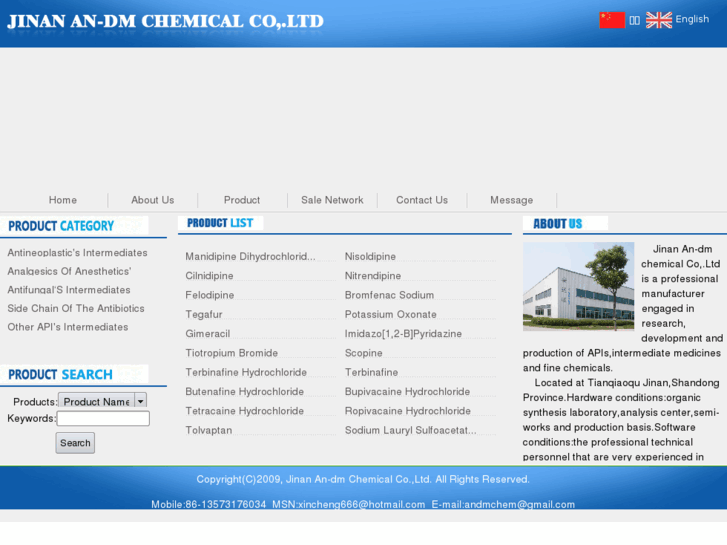Open the Message page
This screenshot has width=727, height=545.
click(512, 200)
